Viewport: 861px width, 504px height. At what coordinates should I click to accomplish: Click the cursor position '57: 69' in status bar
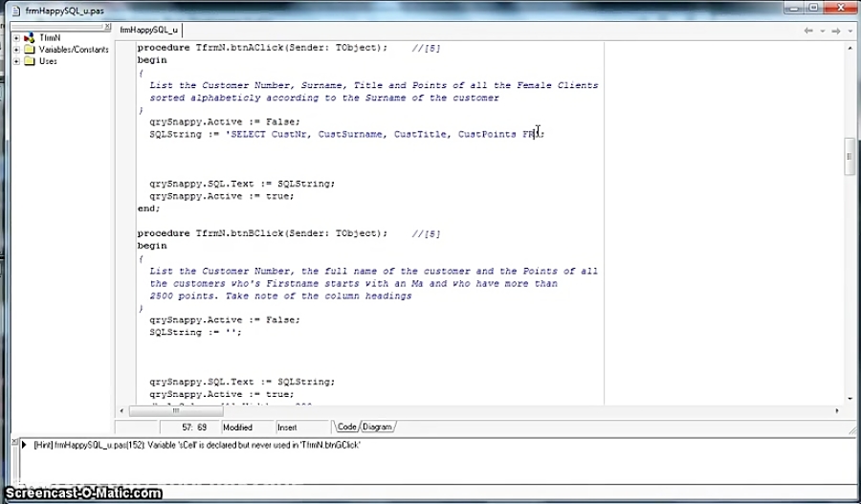[194, 427]
